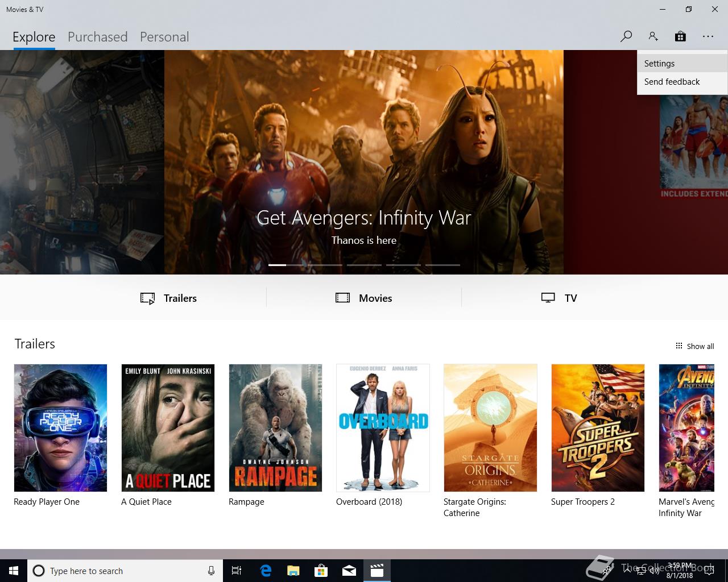Screen dimensions: 728x582
Task: Choose Send feedback in the menu
Action: tap(682, 82)
